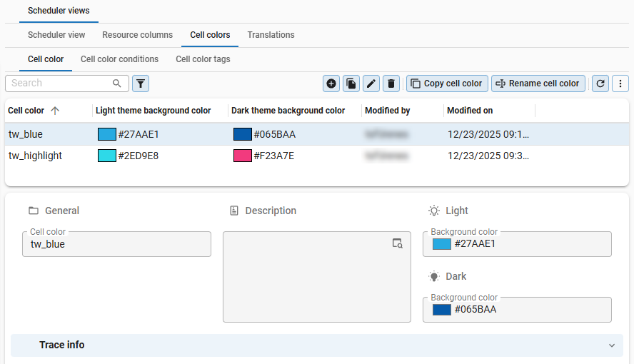The width and height of the screenshot is (634, 364).
Task: Open the Translations tab
Action: pyautogui.click(x=271, y=35)
